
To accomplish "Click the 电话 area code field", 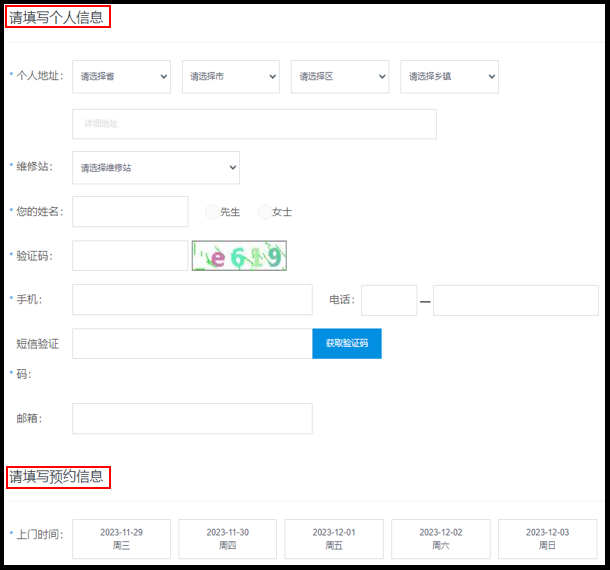I will click(x=389, y=300).
